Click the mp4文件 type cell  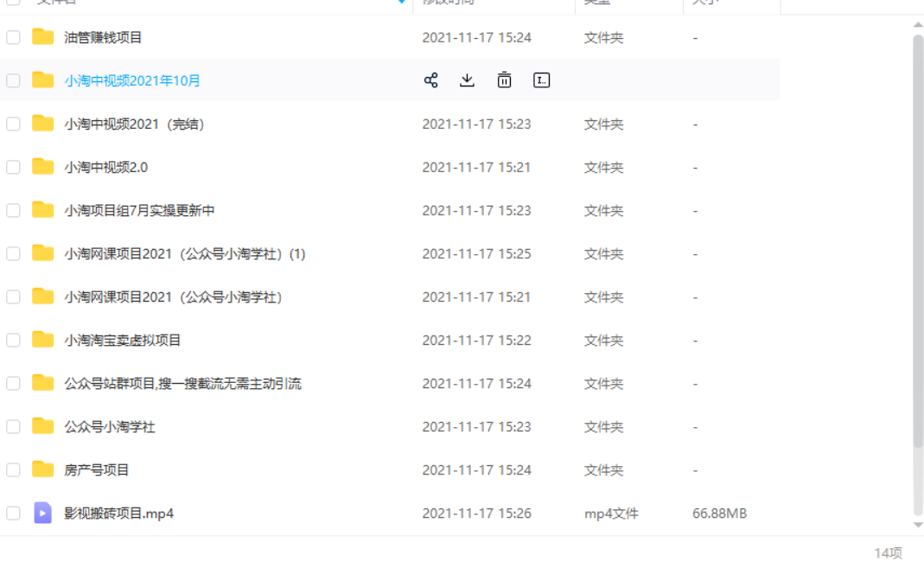[611, 514]
